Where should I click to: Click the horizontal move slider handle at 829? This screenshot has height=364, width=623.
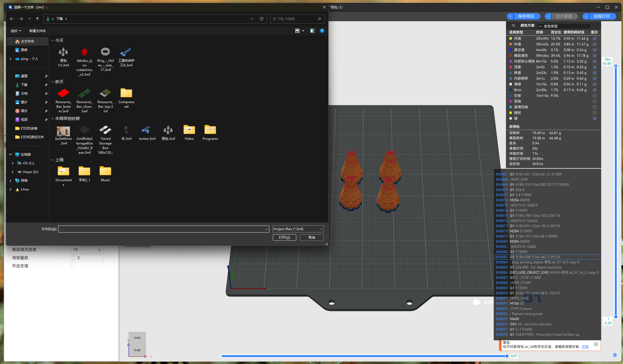click(x=507, y=356)
